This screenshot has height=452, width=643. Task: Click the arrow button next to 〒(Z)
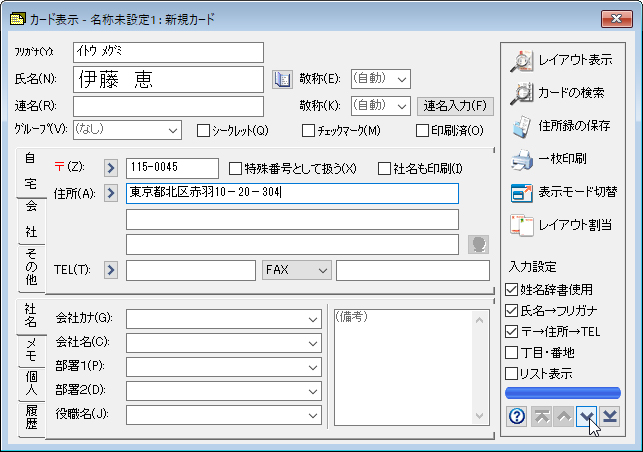click(111, 167)
